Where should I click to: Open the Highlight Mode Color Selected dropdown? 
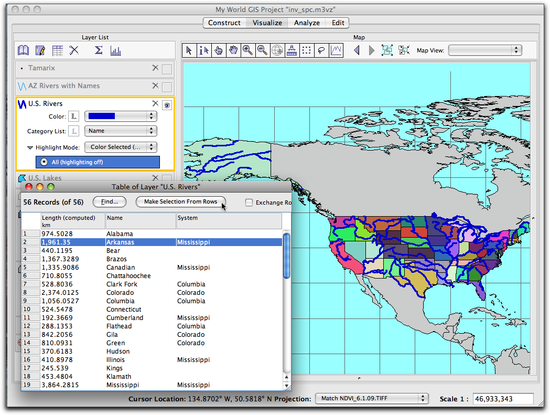pyautogui.click(x=121, y=147)
